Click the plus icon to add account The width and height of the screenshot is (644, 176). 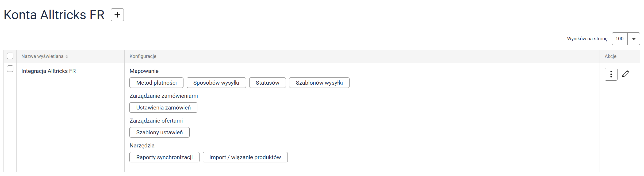point(117,15)
